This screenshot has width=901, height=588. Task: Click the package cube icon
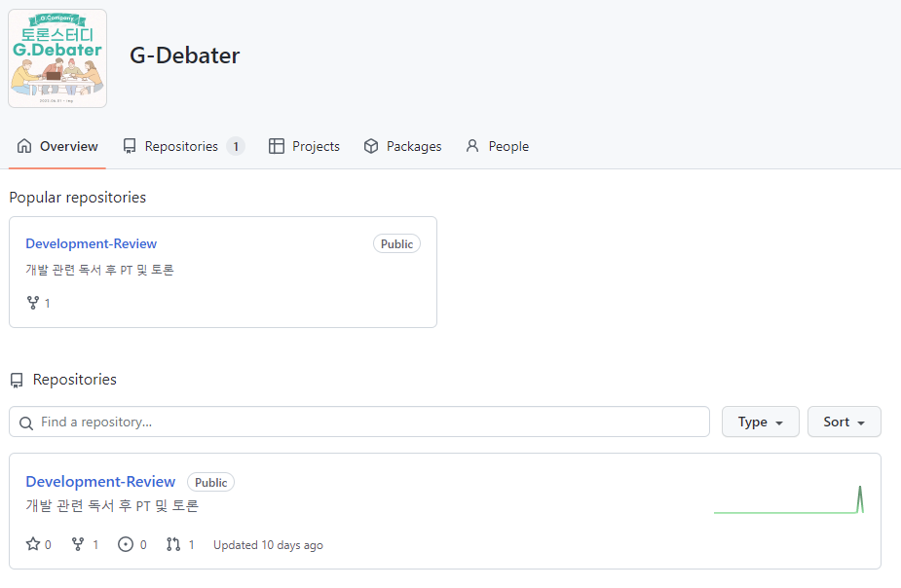tap(371, 146)
